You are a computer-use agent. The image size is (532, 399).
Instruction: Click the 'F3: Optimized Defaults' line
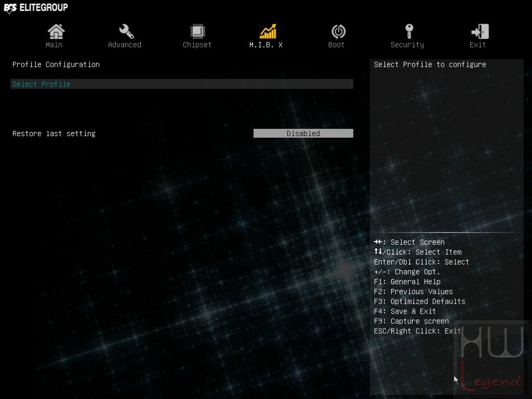point(420,301)
